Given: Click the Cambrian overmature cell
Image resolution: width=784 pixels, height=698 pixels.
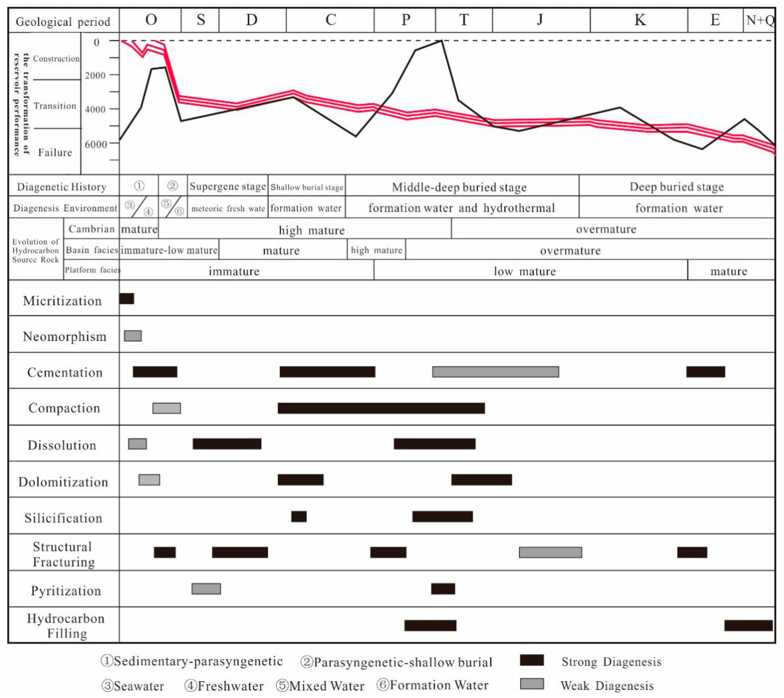Looking at the screenshot, I should pos(606,229).
